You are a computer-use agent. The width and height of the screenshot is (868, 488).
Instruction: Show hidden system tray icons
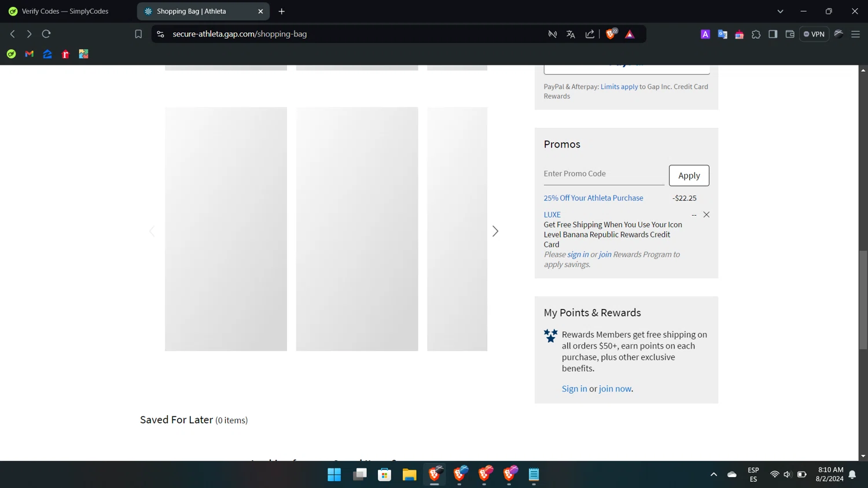tap(713, 475)
